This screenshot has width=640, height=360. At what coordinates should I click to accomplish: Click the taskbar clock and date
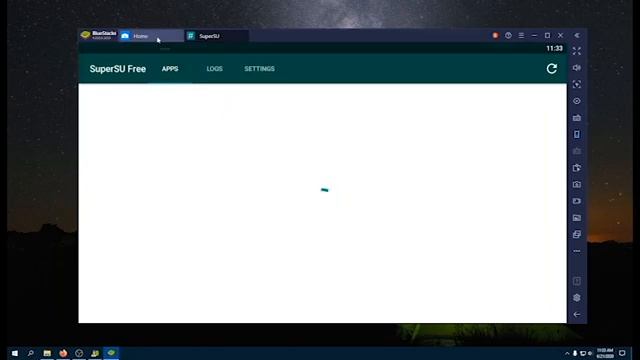tap(605, 353)
